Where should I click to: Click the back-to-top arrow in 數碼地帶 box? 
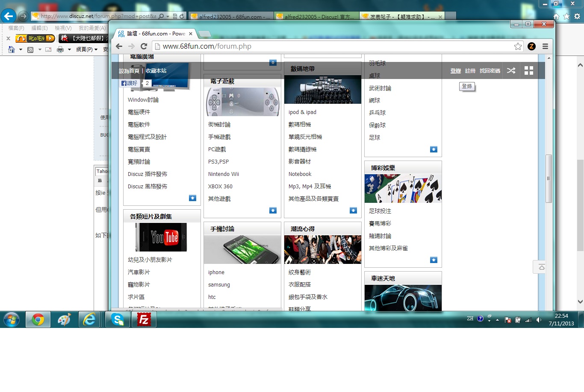pos(353,210)
